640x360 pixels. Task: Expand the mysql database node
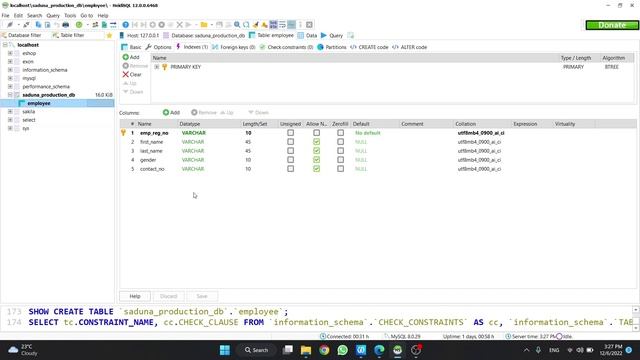tap(10, 78)
